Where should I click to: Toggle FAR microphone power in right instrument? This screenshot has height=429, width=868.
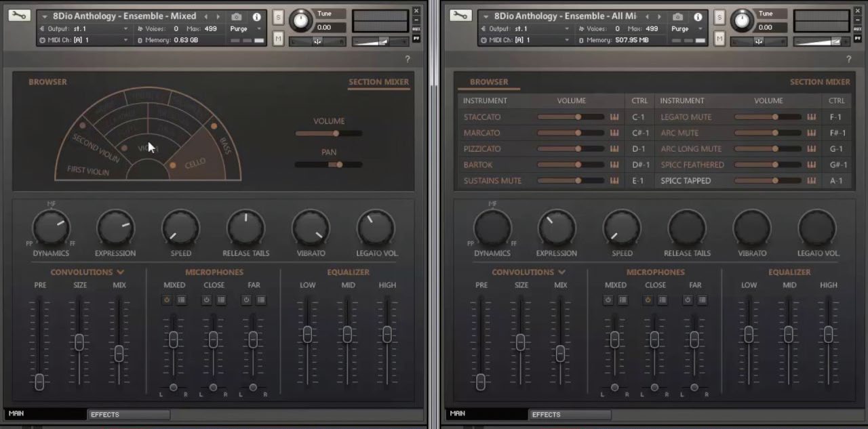click(687, 300)
